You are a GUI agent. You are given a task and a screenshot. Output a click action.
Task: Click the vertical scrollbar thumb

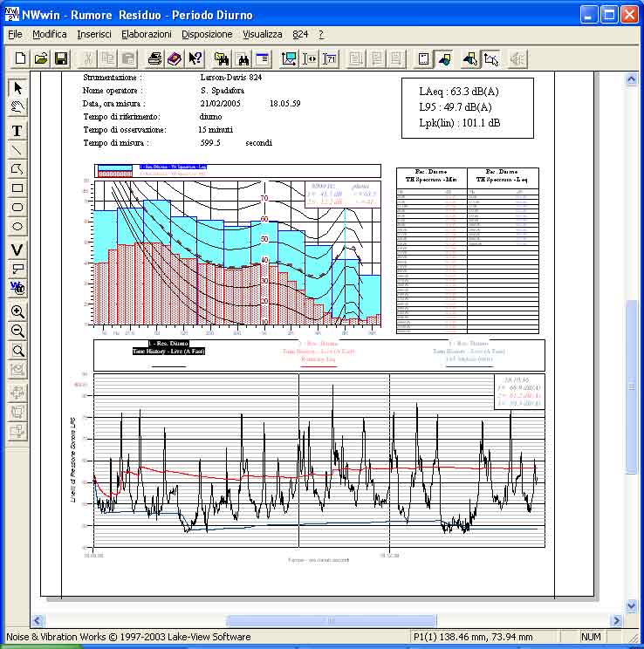631,386
